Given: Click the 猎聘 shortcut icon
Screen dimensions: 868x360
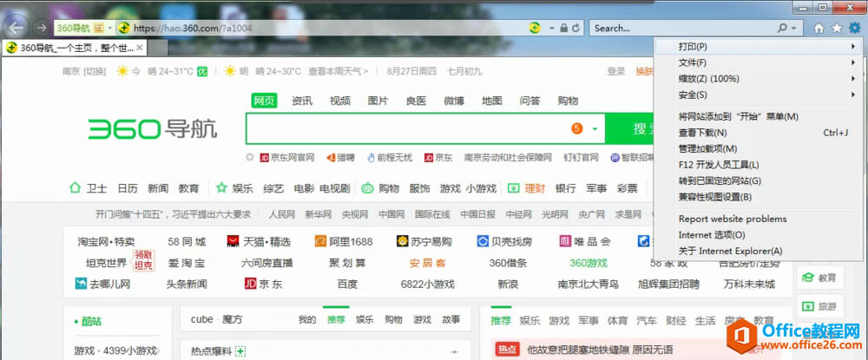Looking at the screenshot, I should coord(331,158).
